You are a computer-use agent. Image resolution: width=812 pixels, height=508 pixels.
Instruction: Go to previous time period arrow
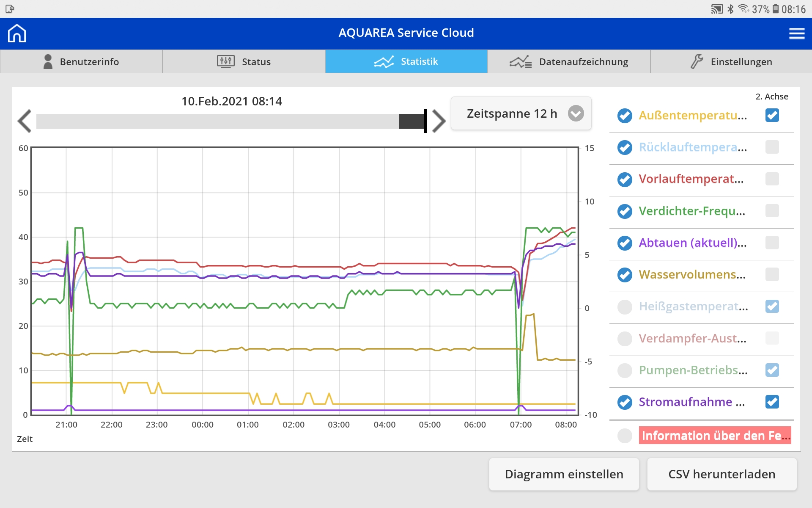point(25,121)
